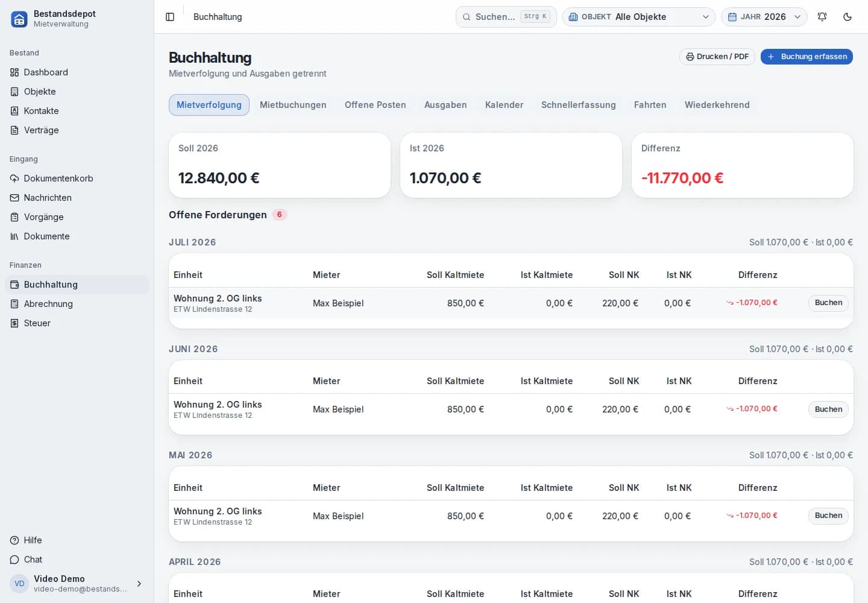868x603 pixels.
Task: Switch to the Ausgaben tab
Action: pos(445,105)
